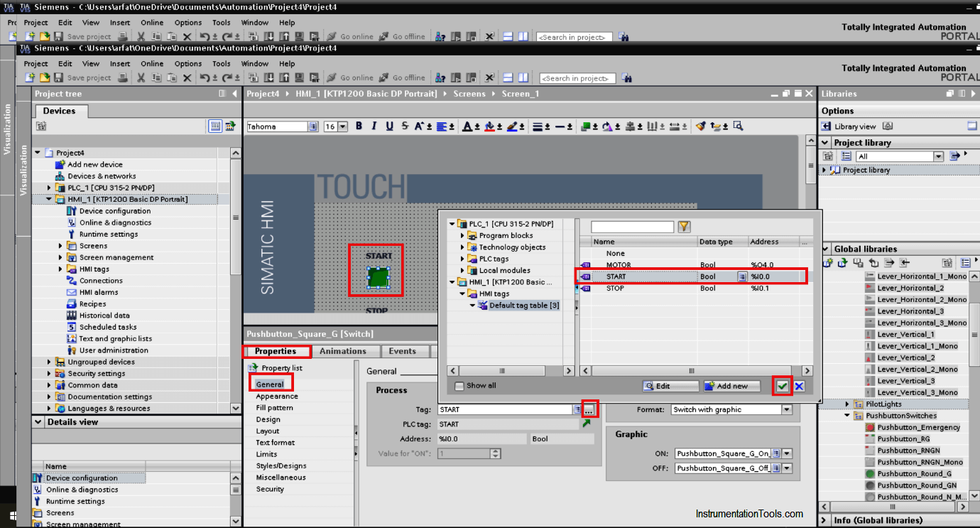
Task: Click Go online in front window toolbar
Action: (350, 77)
